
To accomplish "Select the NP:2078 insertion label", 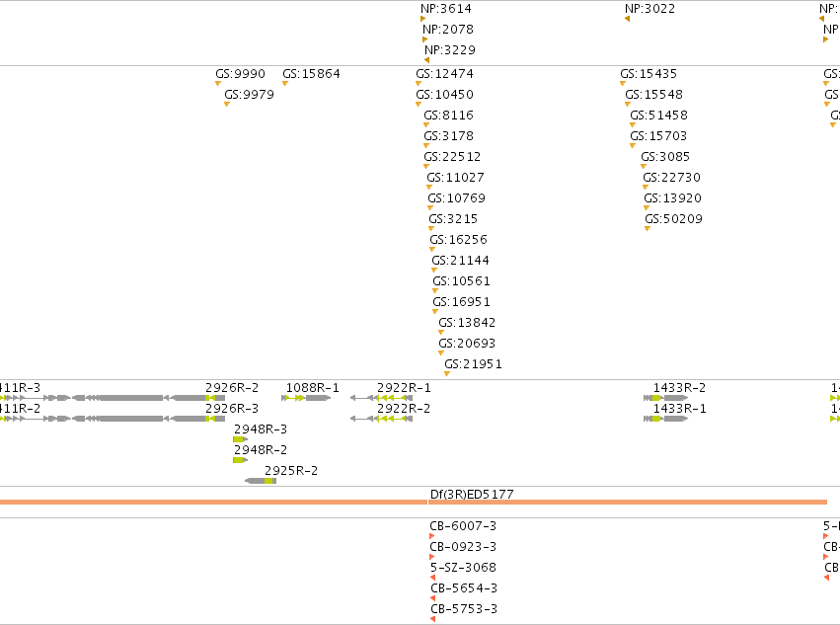I will tap(448, 30).
